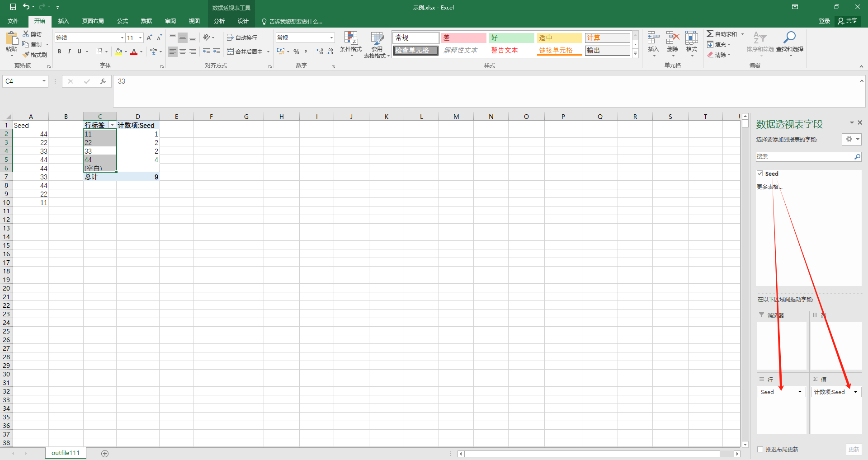Open Insert Function fx button
This screenshot has width=868, height=460.
coord(103,81)
